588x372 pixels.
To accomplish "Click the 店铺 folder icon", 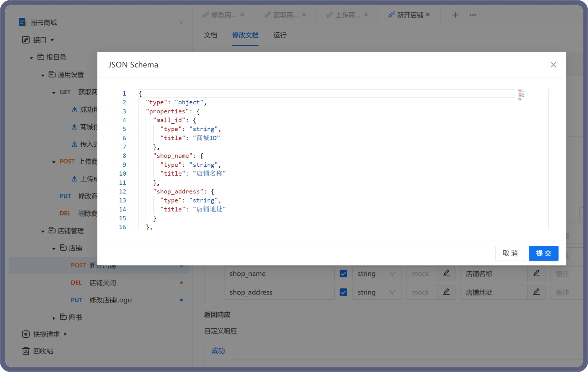I will click(63, 248).
